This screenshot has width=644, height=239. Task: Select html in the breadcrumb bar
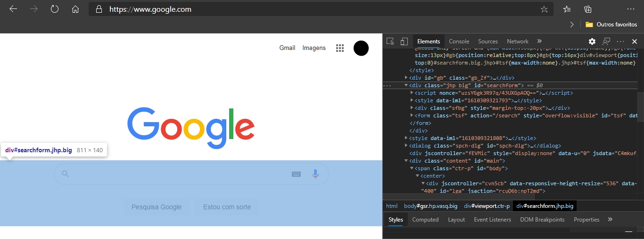pos(392,206)
